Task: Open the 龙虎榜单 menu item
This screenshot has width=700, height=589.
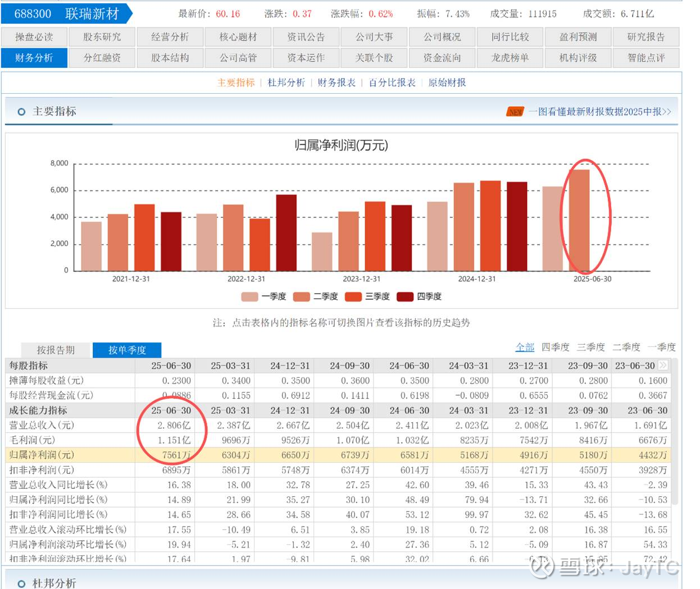Action: tap(510, 58)
